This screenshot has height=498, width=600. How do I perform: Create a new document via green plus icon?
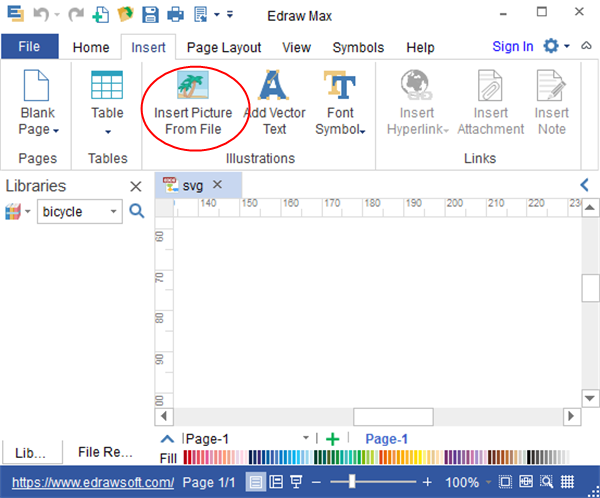[101, 15]
